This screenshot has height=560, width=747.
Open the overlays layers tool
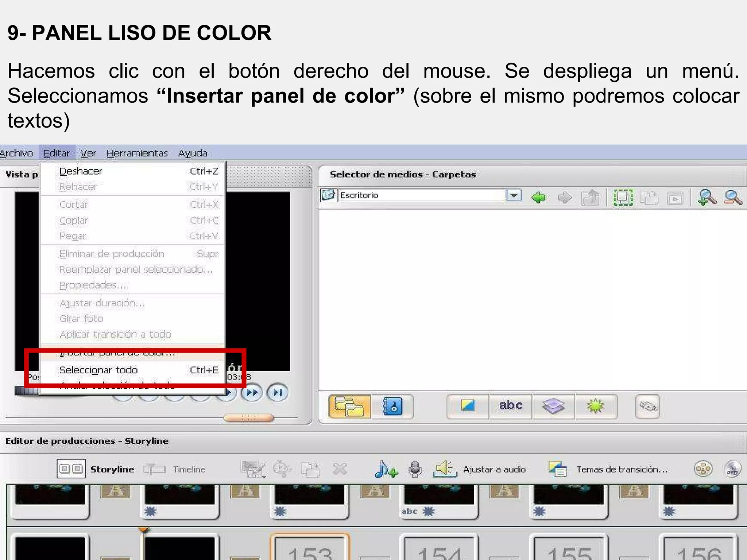point(553,406)
